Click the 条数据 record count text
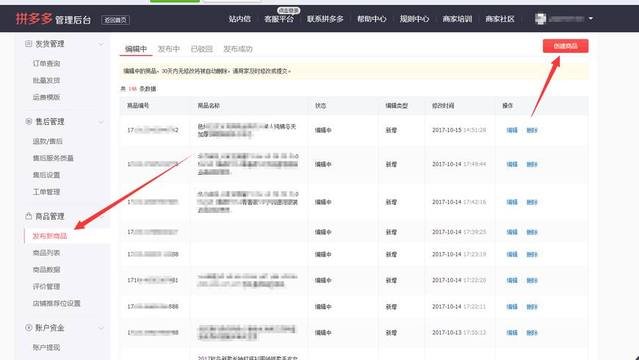 click(x=148, y=88)
